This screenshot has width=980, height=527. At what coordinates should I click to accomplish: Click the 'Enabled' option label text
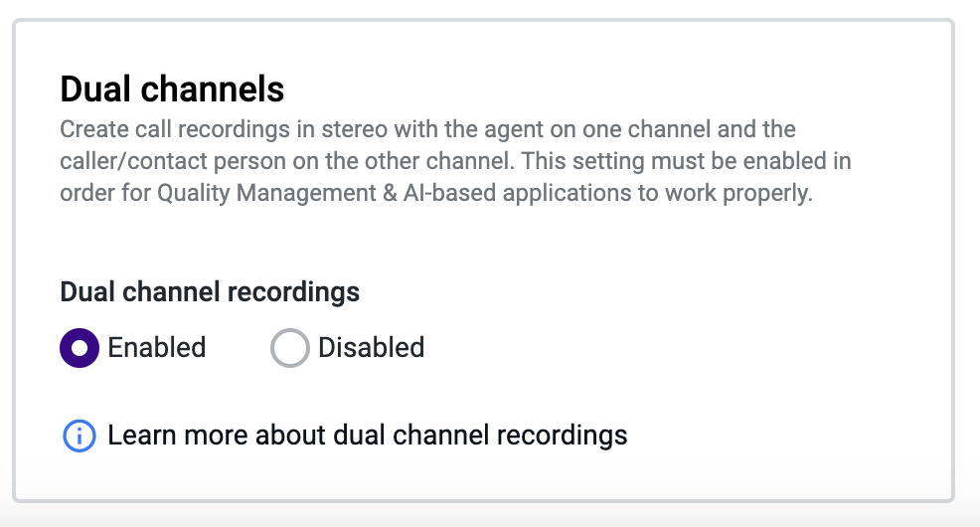[157, 348]
